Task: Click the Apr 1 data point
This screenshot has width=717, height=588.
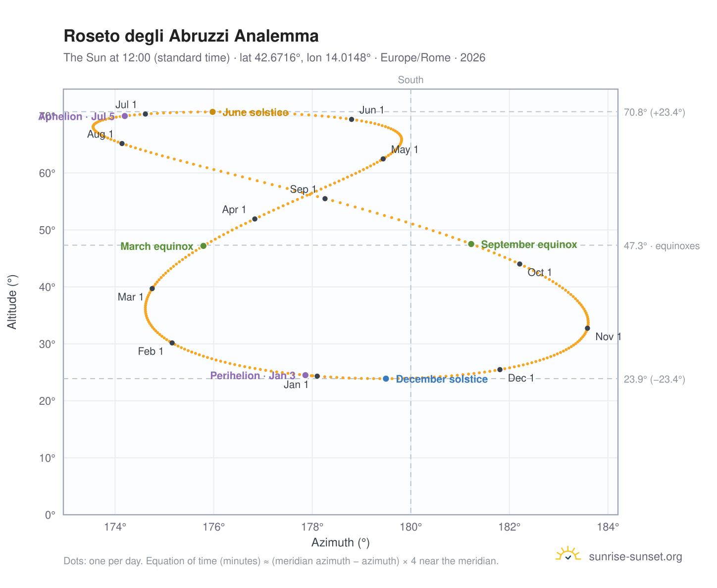Action: [x=255, y=219]
